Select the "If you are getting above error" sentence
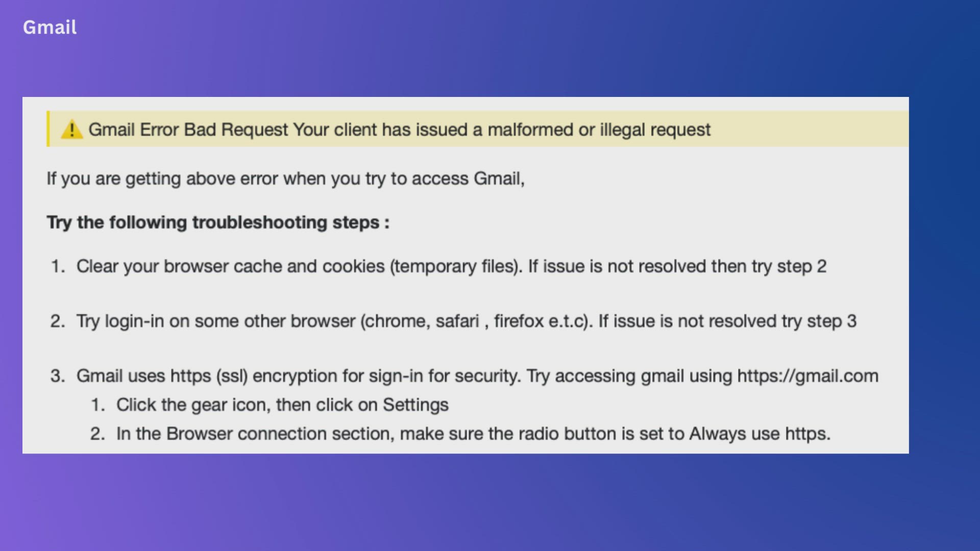This screenshot has height=551, width=980. (x=285, y=179)
